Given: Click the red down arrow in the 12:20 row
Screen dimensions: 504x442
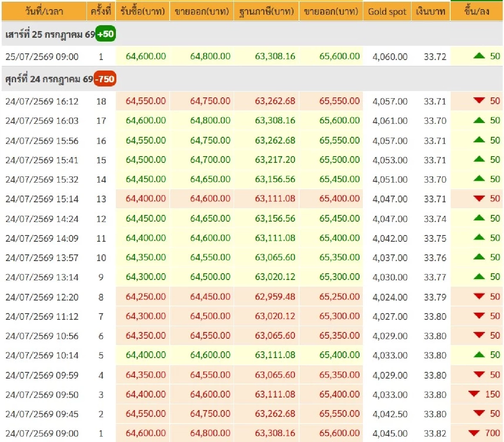Looking at the screenshot, I should (479, 296).
